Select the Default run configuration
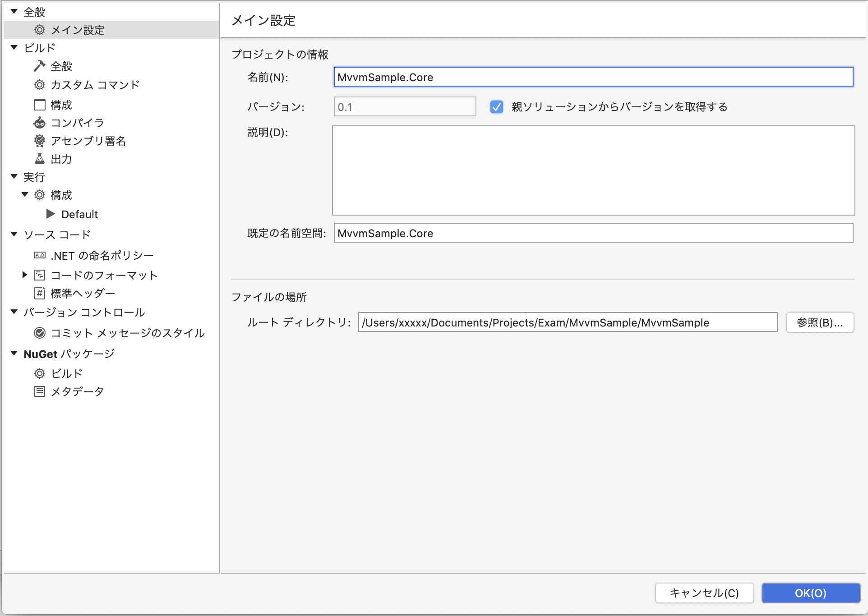This screenshot has height=616, width=868. point(79,214)
